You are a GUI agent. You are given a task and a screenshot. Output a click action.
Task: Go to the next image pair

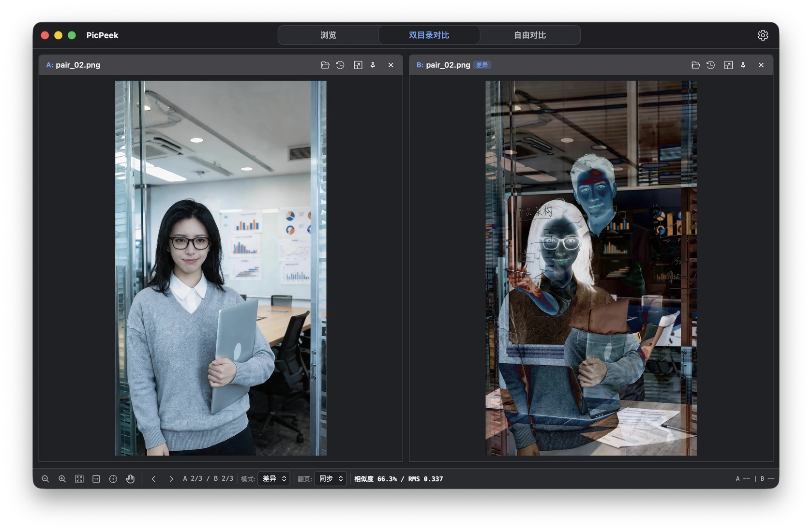point(171,479)
